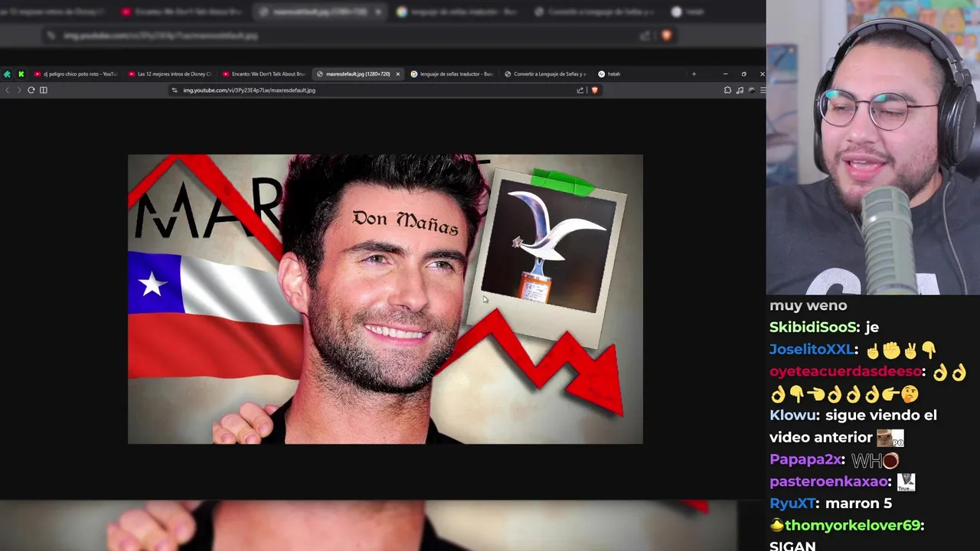
Task: Click pasteroenkaxao username in chat
Action: pos(828,482)
